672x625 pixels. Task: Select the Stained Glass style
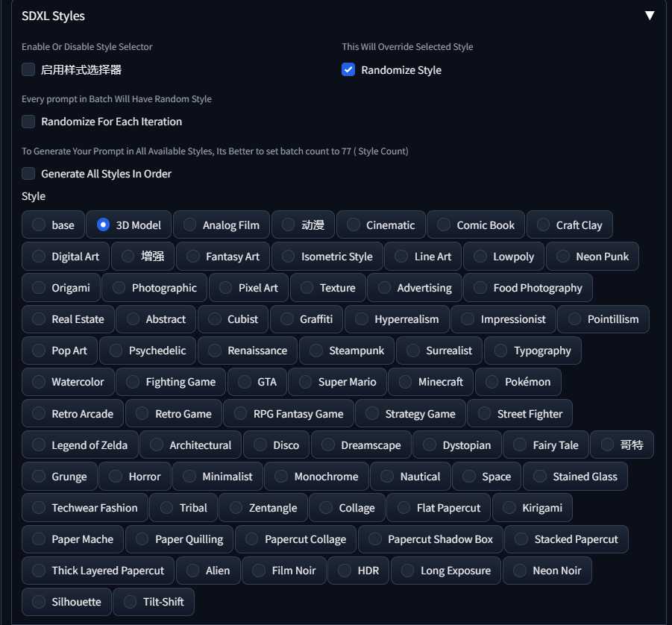[x=540, y=476]
